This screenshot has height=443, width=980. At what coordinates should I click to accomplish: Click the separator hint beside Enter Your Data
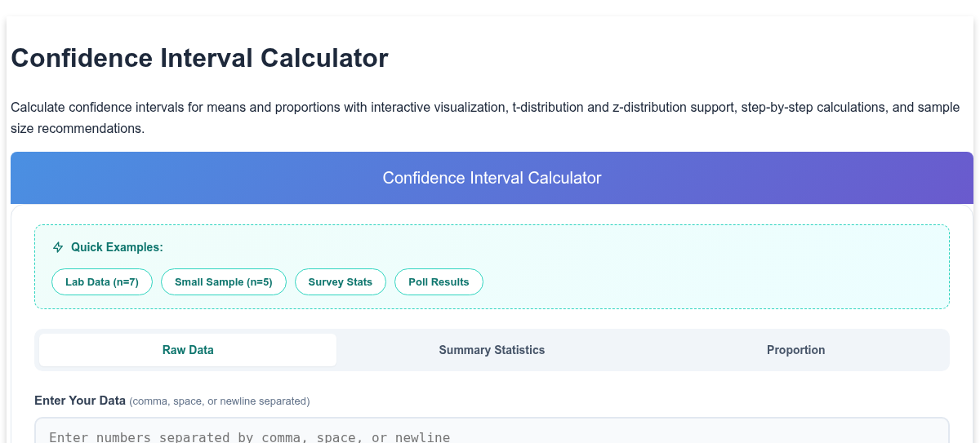point(220,401)
